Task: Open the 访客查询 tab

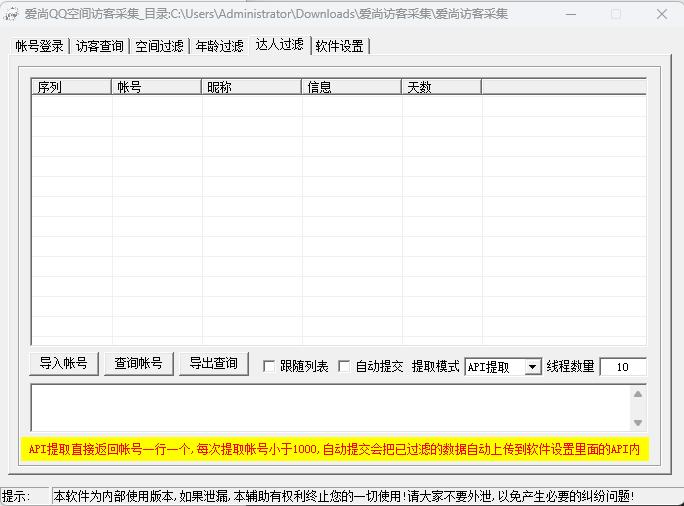Action: tap(100, 46)
